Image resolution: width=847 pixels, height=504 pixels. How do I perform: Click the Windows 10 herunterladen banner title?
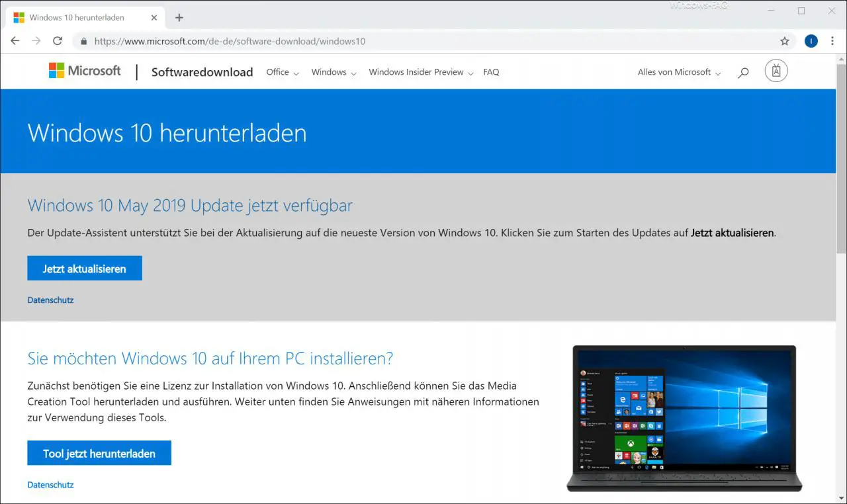click(x=167, y=133)
